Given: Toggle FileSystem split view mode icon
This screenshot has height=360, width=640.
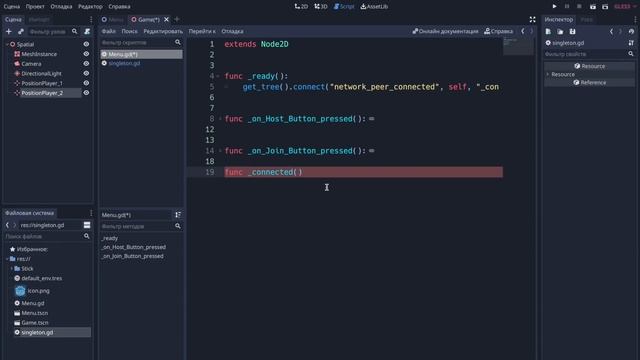Looking at the screenshot, I should coord(87,225).
